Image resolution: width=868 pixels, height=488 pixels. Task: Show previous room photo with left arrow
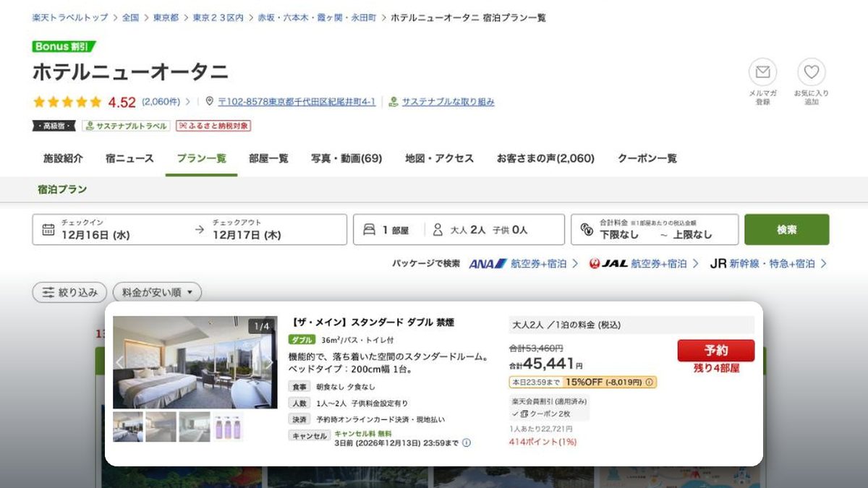(x=121, y=363)
